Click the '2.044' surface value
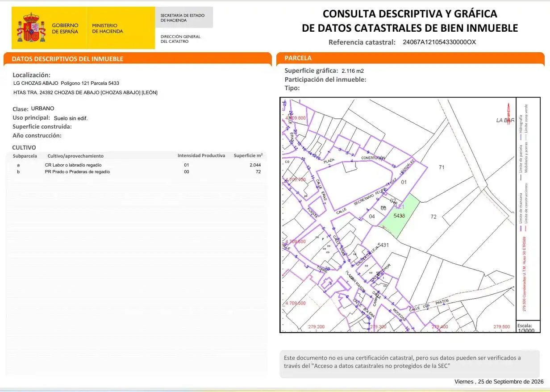 [x=255, y=165]
